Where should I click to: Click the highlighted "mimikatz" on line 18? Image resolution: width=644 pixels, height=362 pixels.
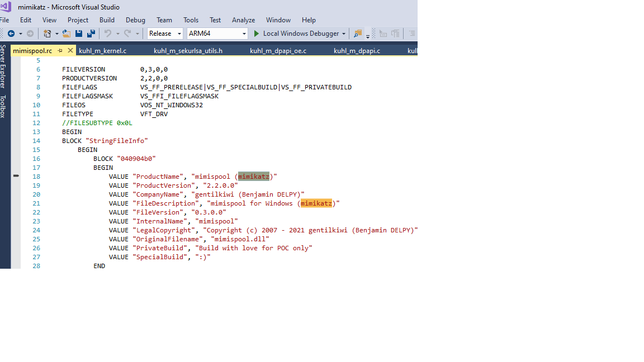coord(253,177)
